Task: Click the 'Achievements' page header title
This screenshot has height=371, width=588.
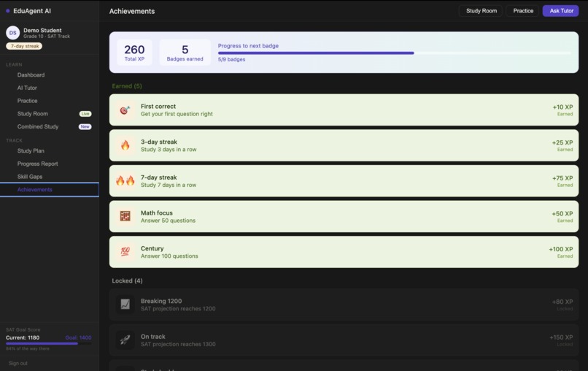Action: [x=132, y=11]
